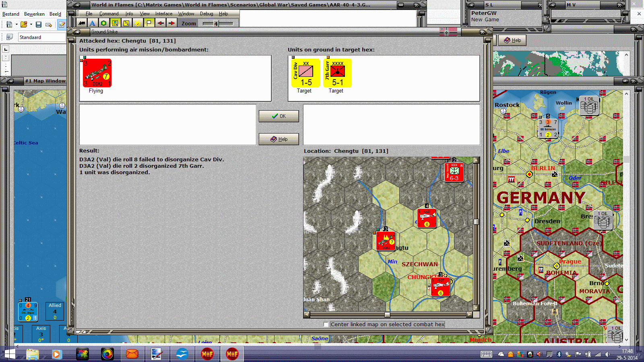Open the View menu
The image size is (644, 362).
(144, 14)
